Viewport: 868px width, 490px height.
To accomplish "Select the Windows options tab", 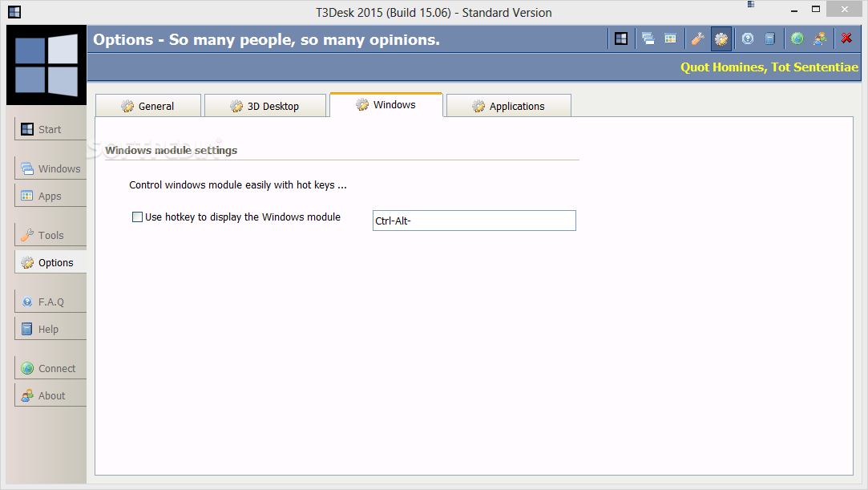I will [x=386, y=104].
